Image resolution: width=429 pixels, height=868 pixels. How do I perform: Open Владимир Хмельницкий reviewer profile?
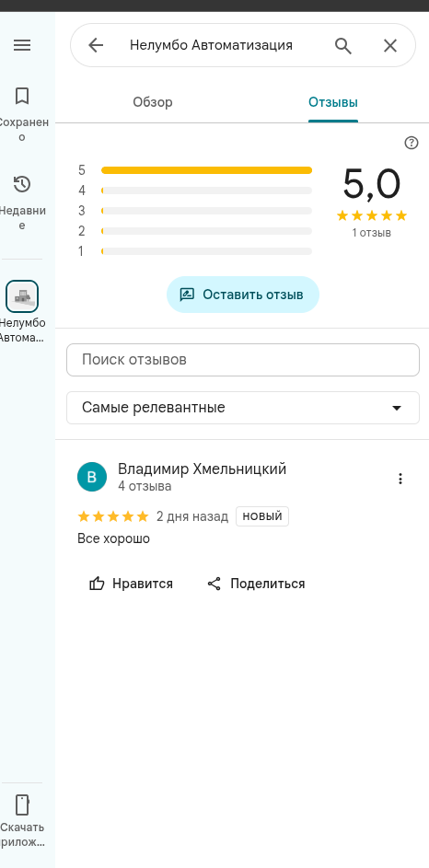point(202,469)
